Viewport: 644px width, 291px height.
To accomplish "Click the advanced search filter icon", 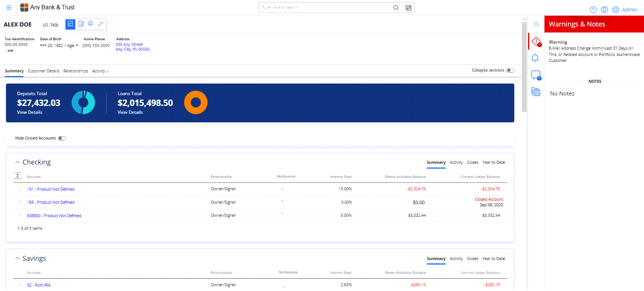I will pyautogui.click(x=408, y=8).
